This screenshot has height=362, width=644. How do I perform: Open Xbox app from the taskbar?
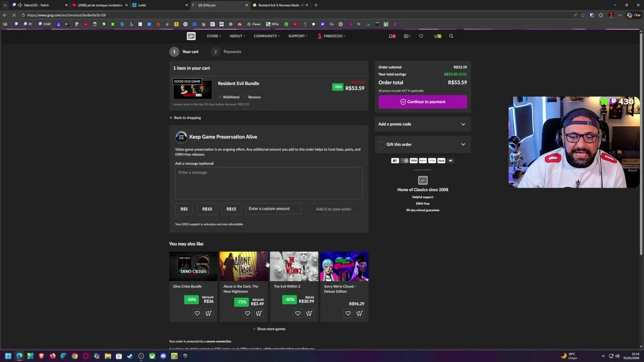(152, 356)
